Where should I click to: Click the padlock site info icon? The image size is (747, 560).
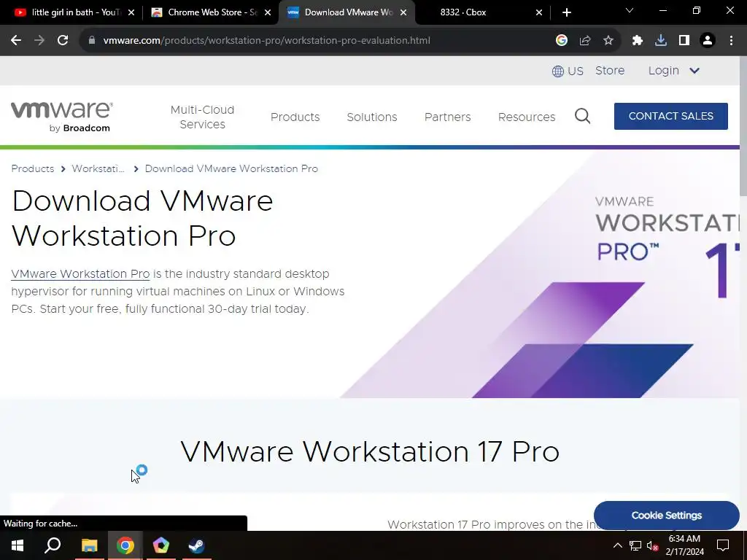(x=92, y=41)
